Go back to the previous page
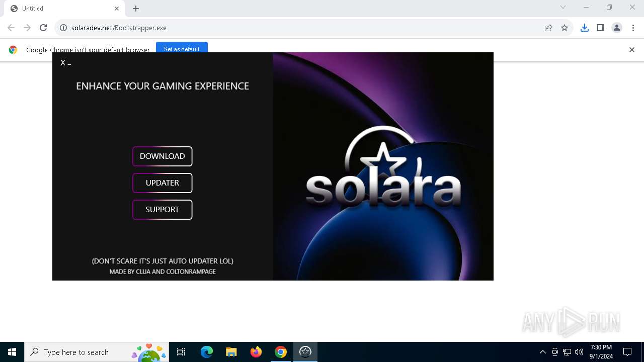The image size is (644, 362). (x=11, y=28)
